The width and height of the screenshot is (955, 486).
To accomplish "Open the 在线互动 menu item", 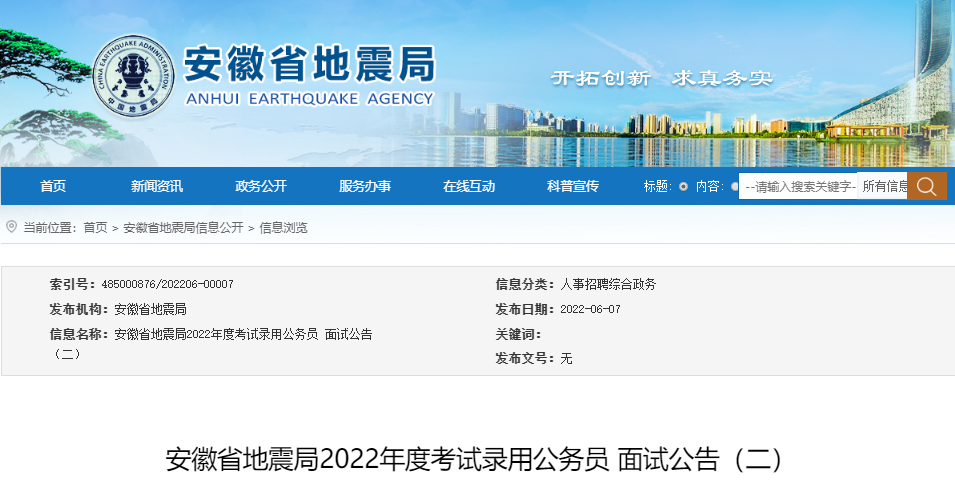I will pos(469,186).
